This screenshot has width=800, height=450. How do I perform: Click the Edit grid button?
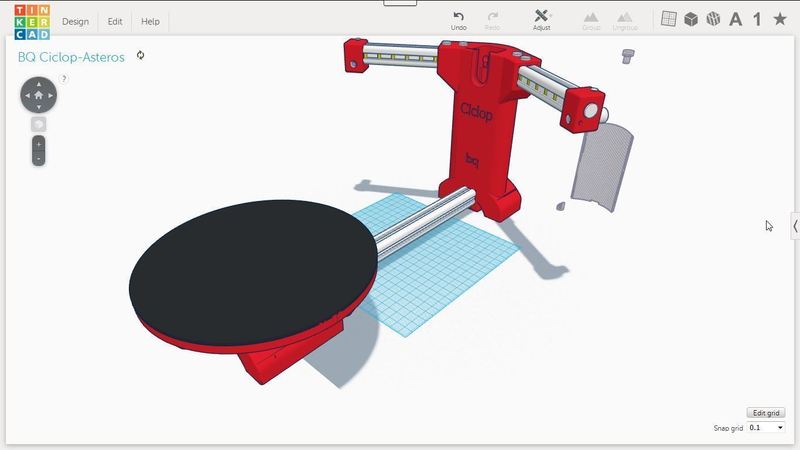[x=766, y=413]
